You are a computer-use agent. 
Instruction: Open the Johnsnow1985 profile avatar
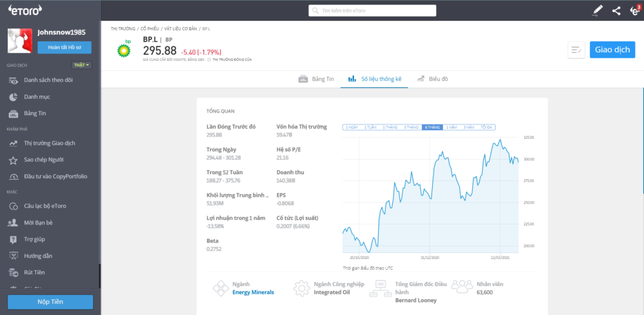[20, 41]
